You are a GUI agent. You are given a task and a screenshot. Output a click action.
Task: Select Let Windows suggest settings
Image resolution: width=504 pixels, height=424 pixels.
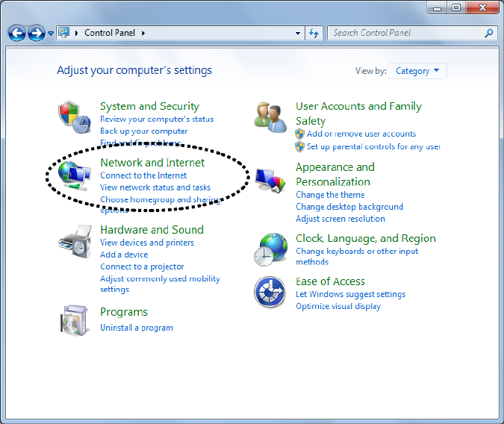coord(350,294)
